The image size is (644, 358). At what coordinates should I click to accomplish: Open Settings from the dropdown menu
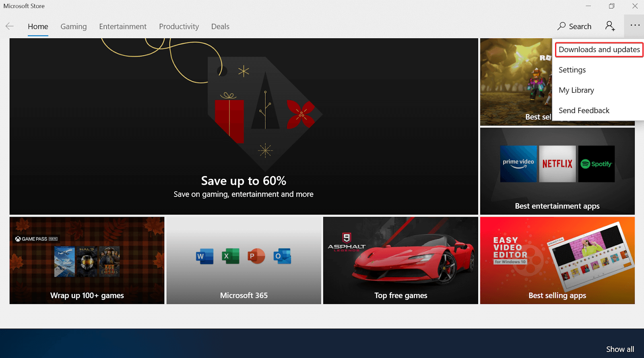(572, 70)
